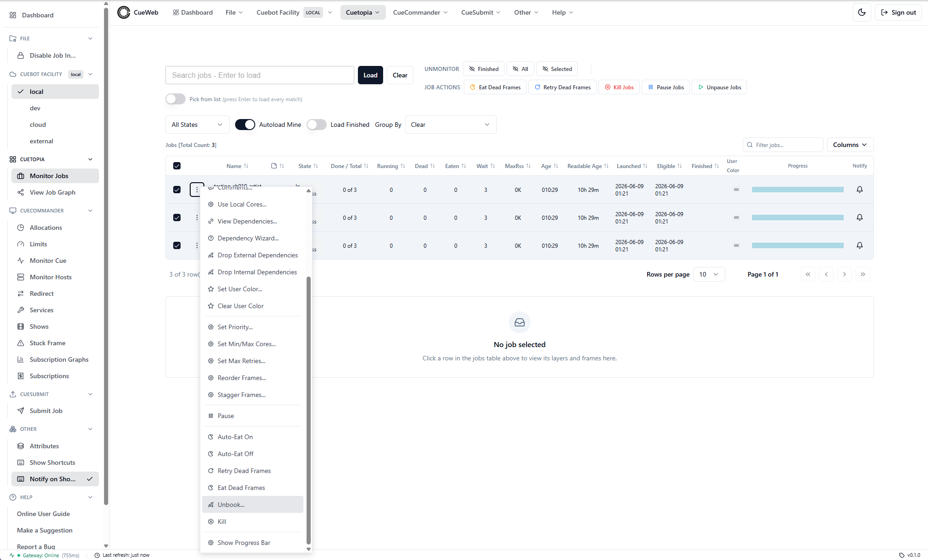
Task: Open Stuck Frame in sidebar
Action: [x=55, y=343]
